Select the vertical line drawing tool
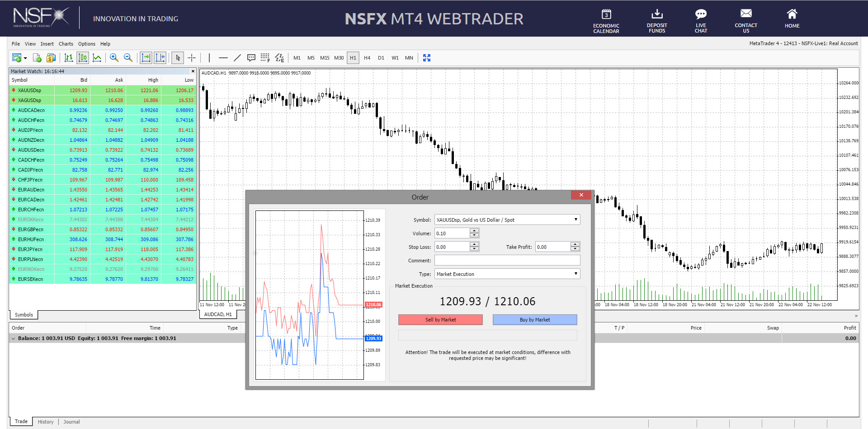This screenshot has width=868, height=429. coord(209,58)
